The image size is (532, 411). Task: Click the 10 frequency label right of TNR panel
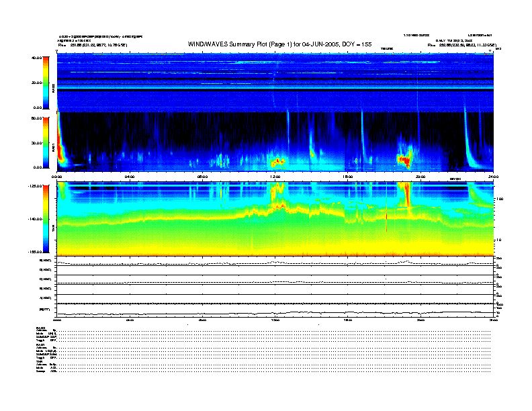tap(499, 240)
